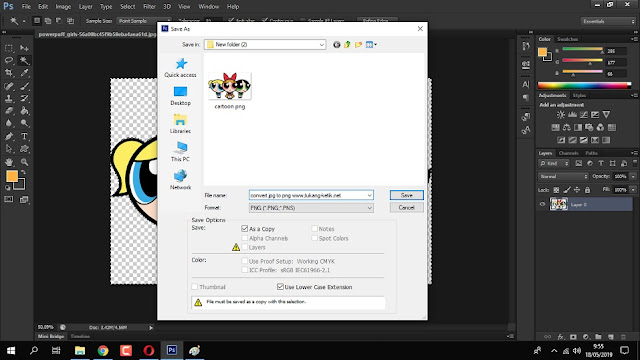640x360 pixels.
Task: Open This PC in Save As sidebar
Action: point(180,152)
